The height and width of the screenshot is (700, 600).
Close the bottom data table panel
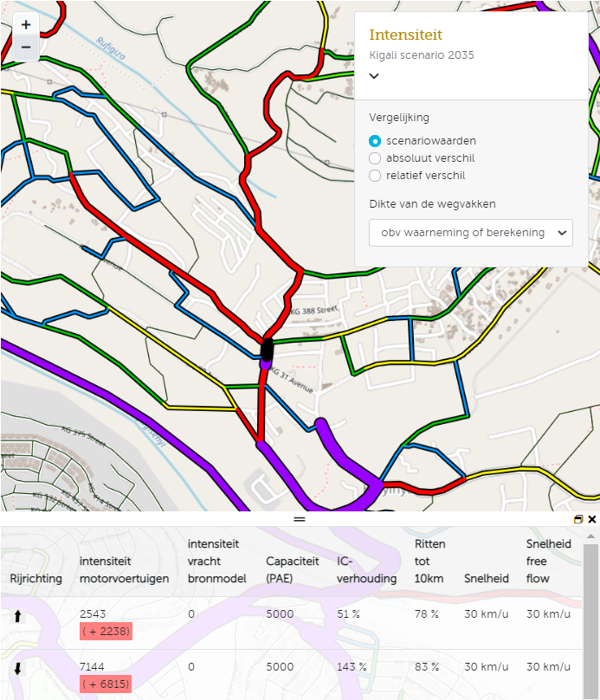(x=592, y=519)
